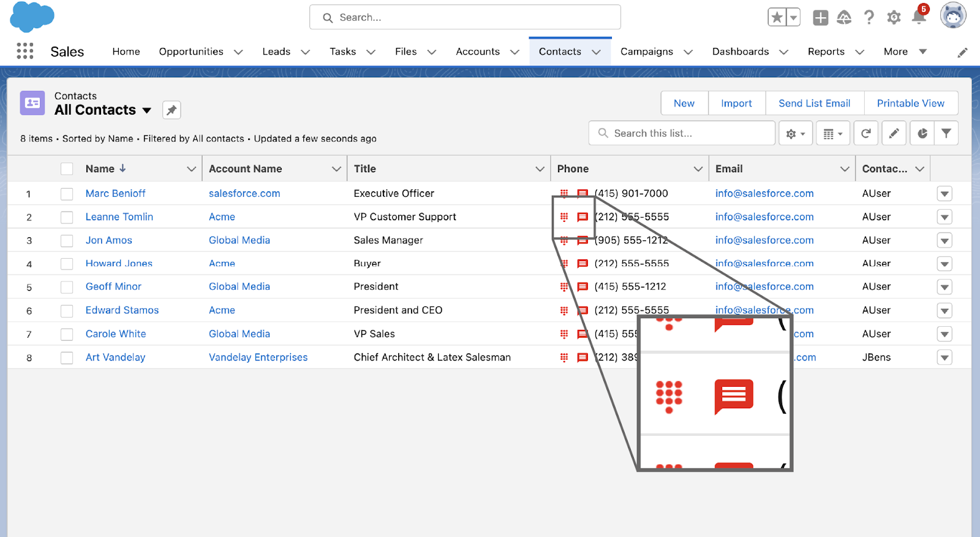
Task: Select the Art Vandelay row checkbox
Action: point(67,357)
